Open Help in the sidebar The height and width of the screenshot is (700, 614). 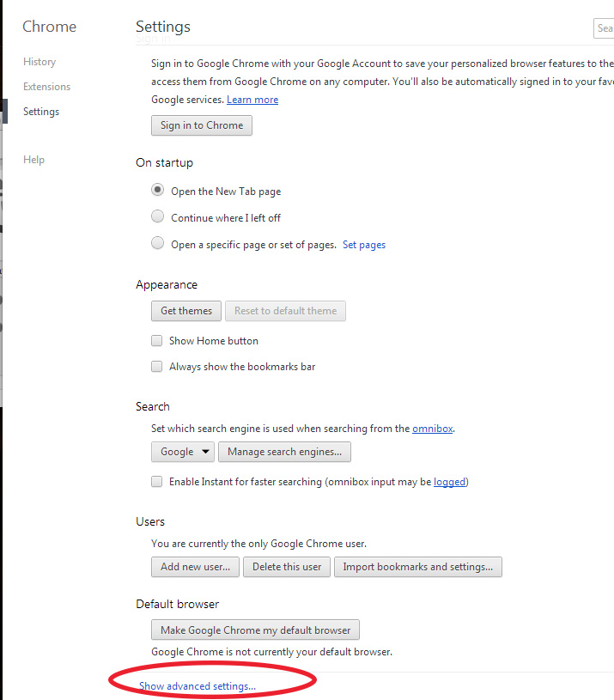point(33,160)
